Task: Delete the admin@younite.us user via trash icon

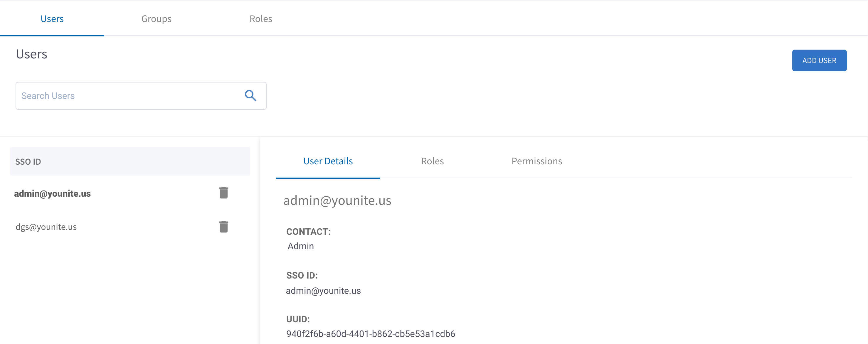Action: coord(223,193)
